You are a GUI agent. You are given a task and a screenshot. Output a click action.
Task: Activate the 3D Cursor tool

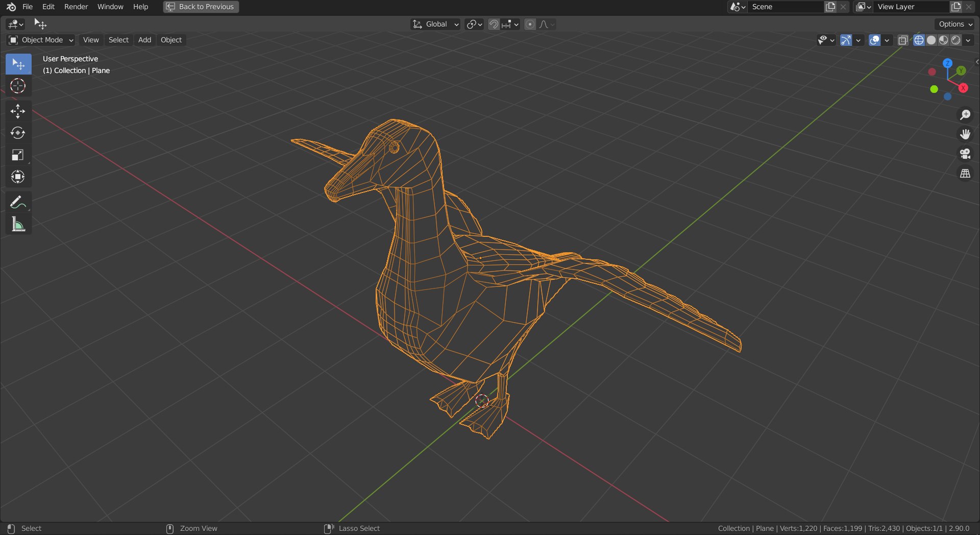[x=18, y=86]
